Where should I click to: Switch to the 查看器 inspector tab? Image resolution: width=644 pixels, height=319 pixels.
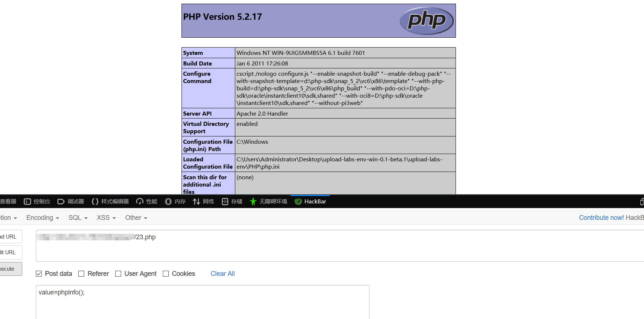[8, 202]
